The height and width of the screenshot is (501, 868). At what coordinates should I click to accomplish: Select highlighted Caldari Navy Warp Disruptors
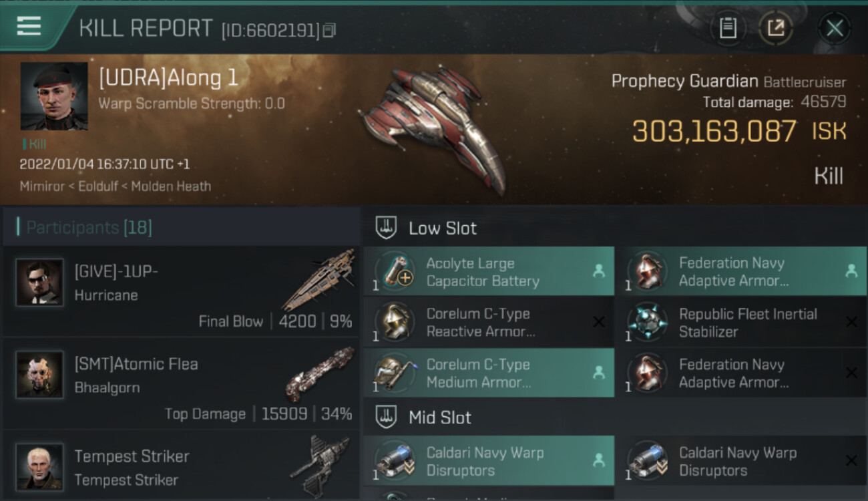489,461
